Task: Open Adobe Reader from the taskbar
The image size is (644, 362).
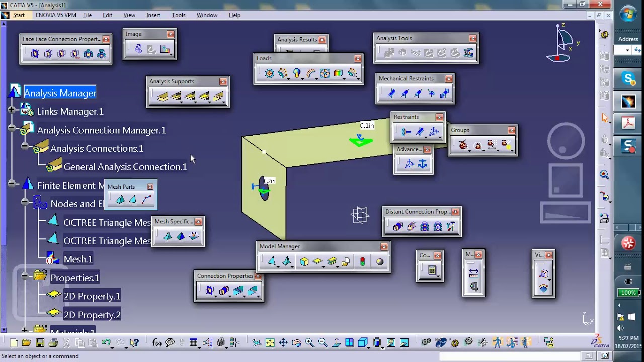Action: pos(628,123)
